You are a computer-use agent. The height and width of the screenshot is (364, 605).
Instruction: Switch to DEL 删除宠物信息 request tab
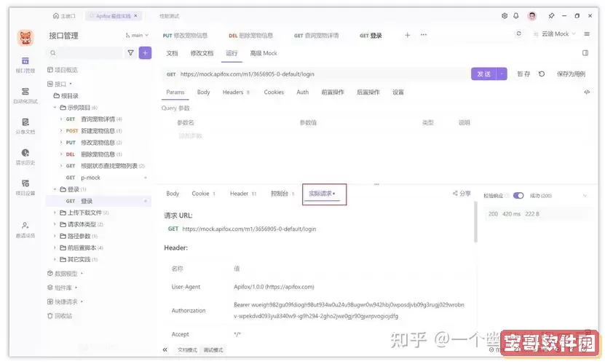(250, 36)
